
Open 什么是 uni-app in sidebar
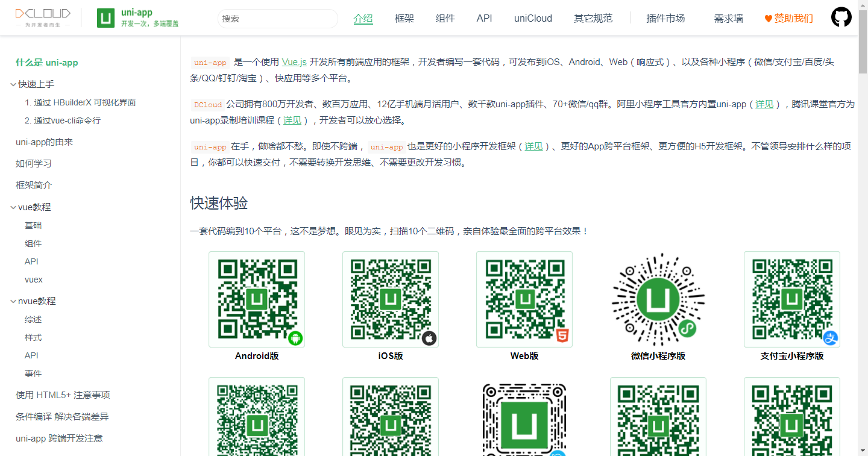[x=47, y=63]
